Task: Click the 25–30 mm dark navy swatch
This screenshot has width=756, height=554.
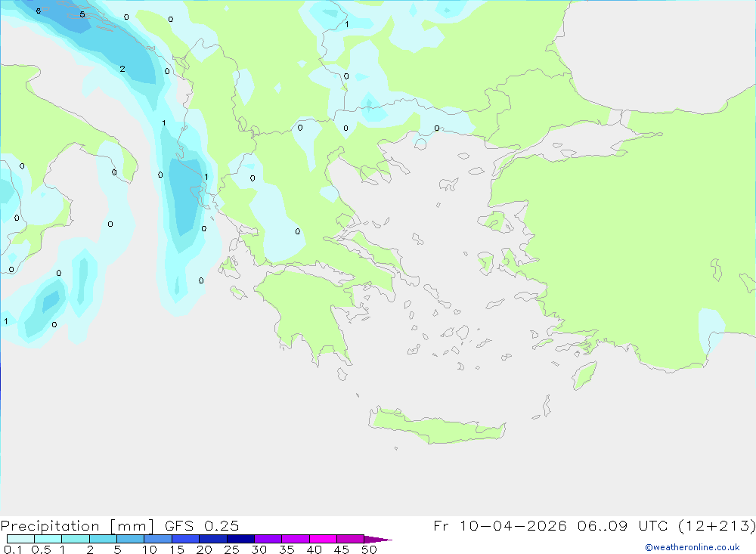Action: [x=240, y=539]
